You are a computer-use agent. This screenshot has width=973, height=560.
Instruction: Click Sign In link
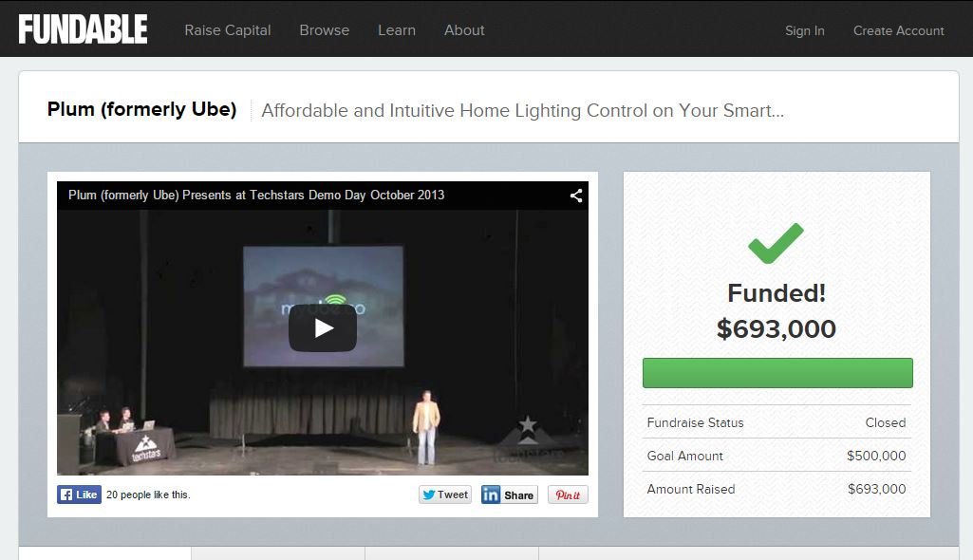click(804, 31)
